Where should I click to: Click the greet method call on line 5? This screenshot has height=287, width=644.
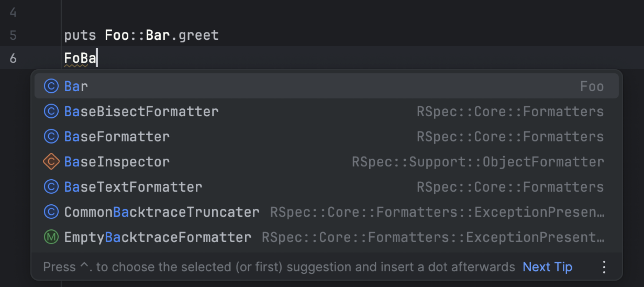pos(199,35)
